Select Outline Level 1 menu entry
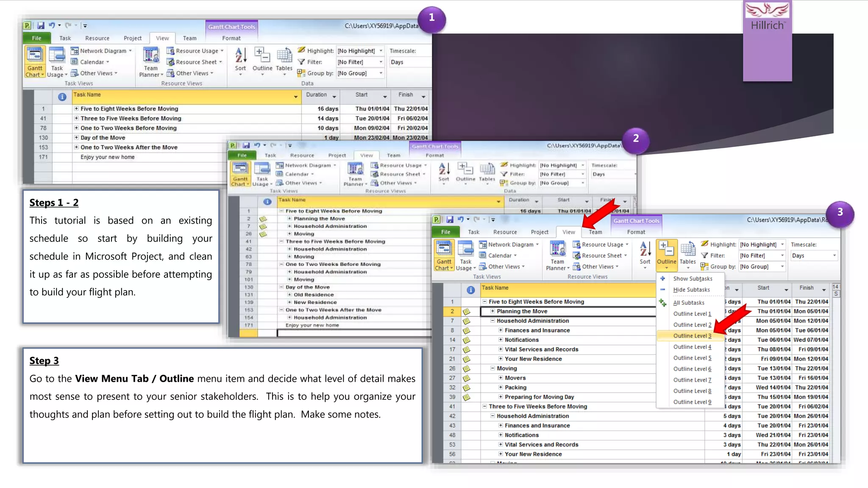 (x=690, y=314)
